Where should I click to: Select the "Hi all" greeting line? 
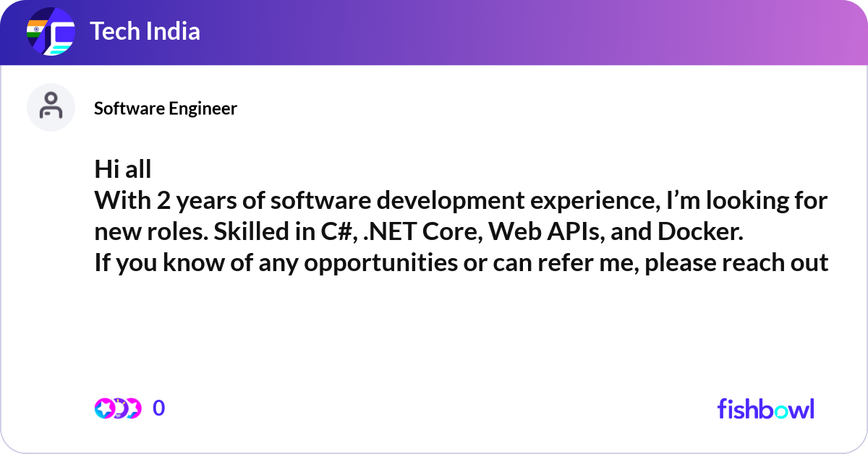123,169
